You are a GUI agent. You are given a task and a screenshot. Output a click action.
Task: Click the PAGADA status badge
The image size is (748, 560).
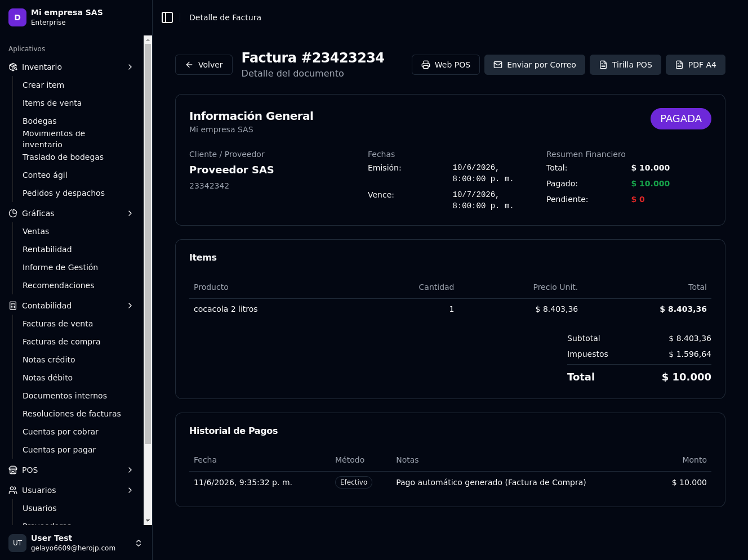click(680, 119)
